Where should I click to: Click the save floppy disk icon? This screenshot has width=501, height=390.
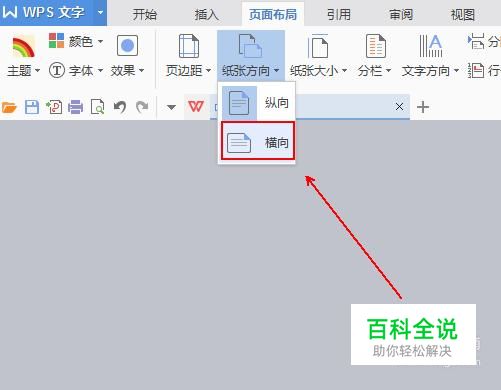point(32,107)
